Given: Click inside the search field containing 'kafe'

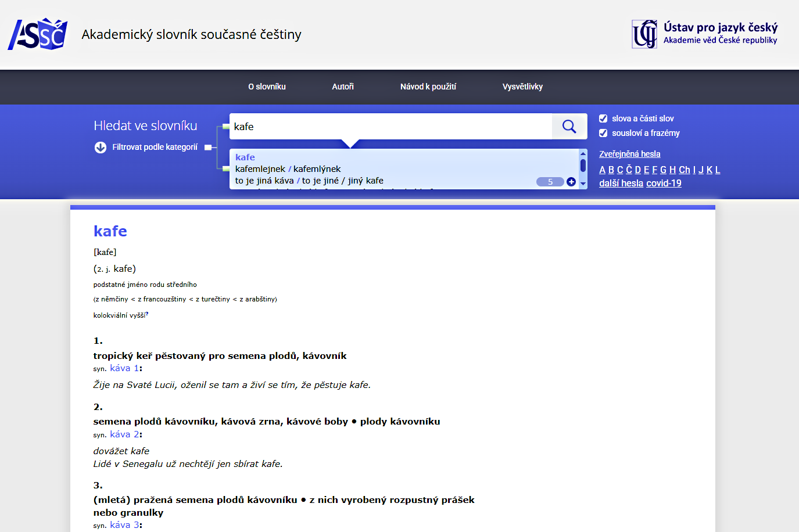Looking at the screenshot, I should (389, 127).
